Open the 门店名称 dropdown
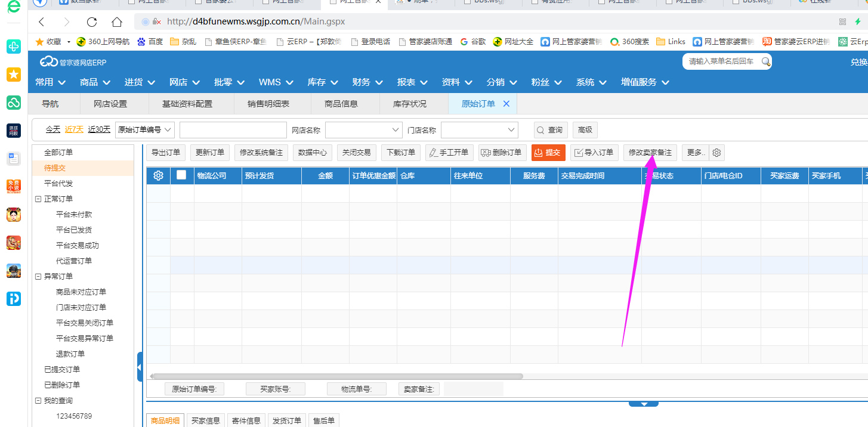868x427 pixels. 511,130
